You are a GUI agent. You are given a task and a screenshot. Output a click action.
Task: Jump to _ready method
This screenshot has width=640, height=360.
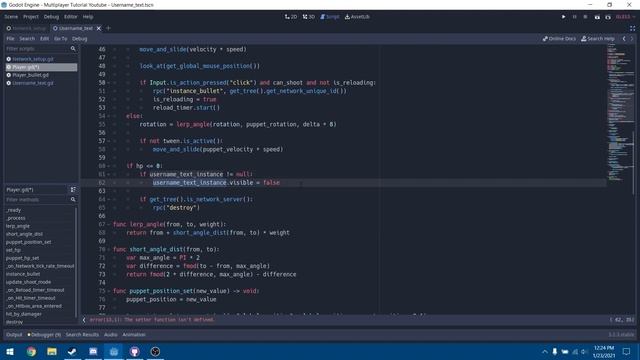(x=13, y=210)
